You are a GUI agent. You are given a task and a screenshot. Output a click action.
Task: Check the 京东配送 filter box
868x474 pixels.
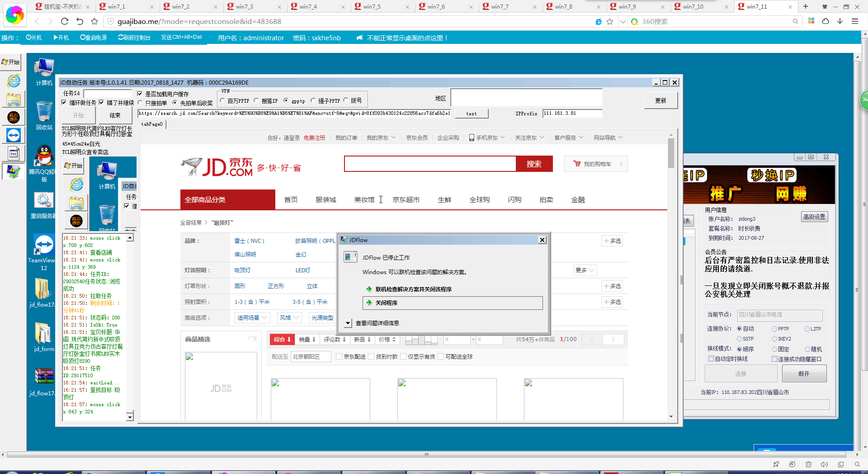(x=339, y=357)
